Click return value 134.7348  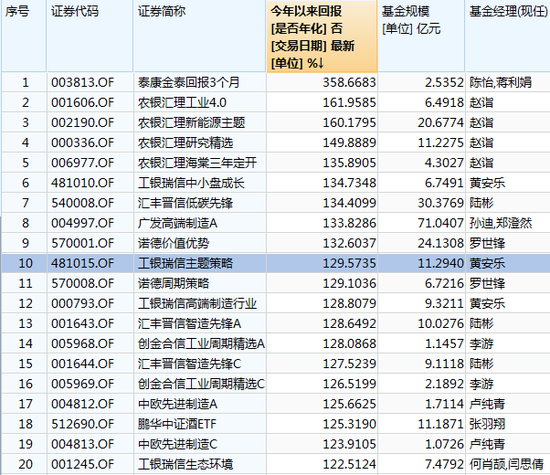(349, 183)
